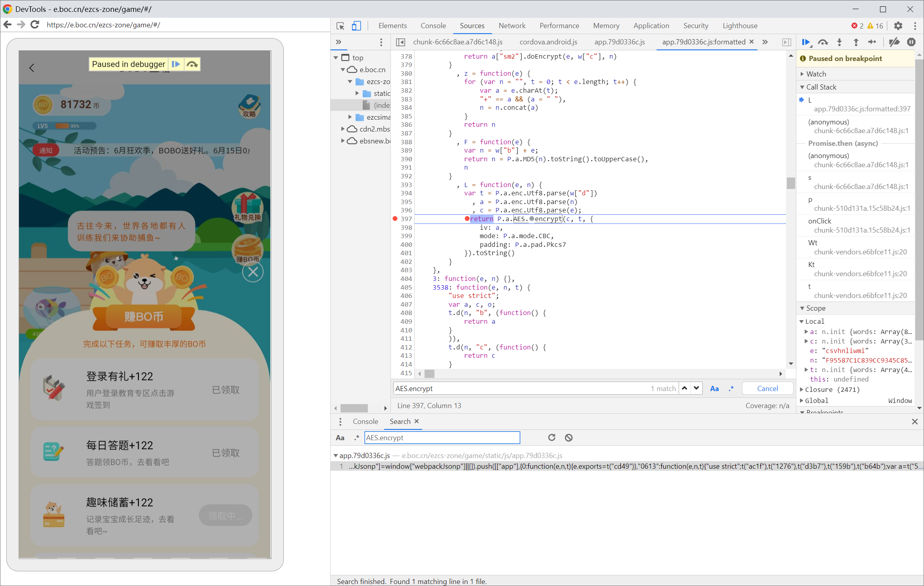Toggle pause on exceptions button
Image resolution: width=924 pixels, height=586 pixels.
pyautogui.click(x=911, y=42)
